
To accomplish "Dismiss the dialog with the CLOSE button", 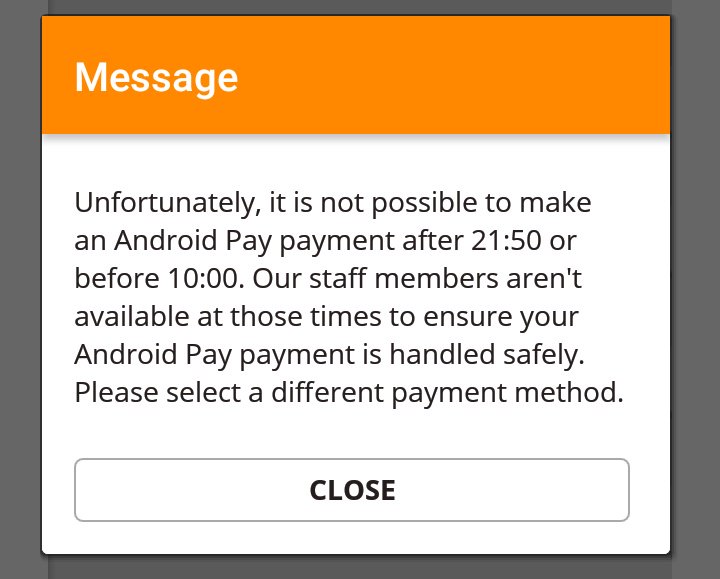I will (352, 490).
